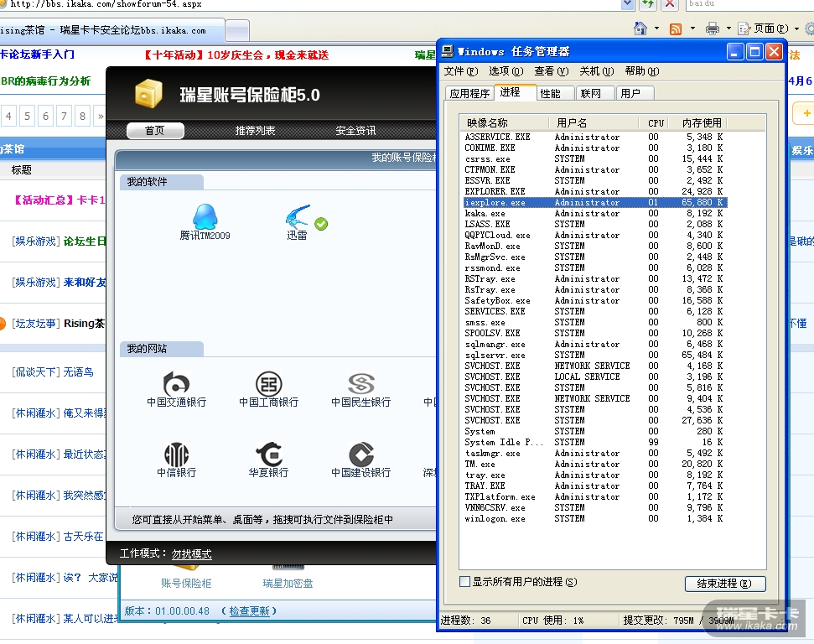Click the RSS feed icon in browser toolbar
This screenshot has height=644, width=814.
click(x=676, y=29)
